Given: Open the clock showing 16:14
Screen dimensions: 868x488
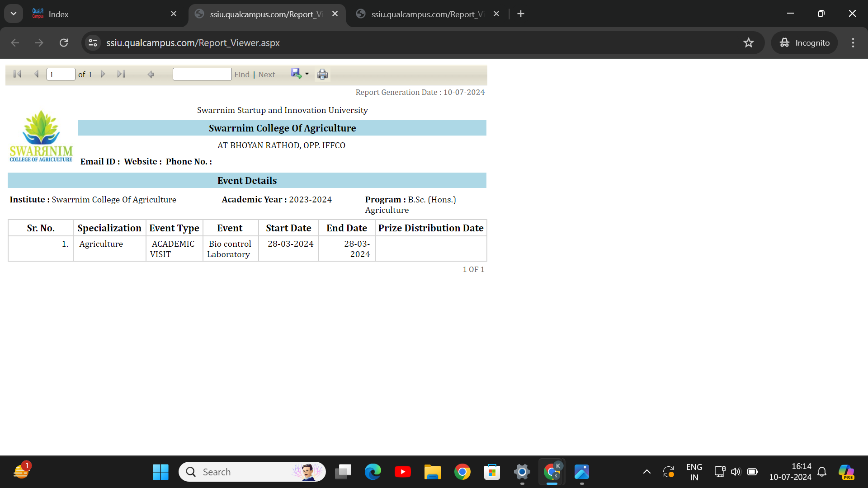Looking at the screenshot, I should pyautogui.click(x=790, y=472).
